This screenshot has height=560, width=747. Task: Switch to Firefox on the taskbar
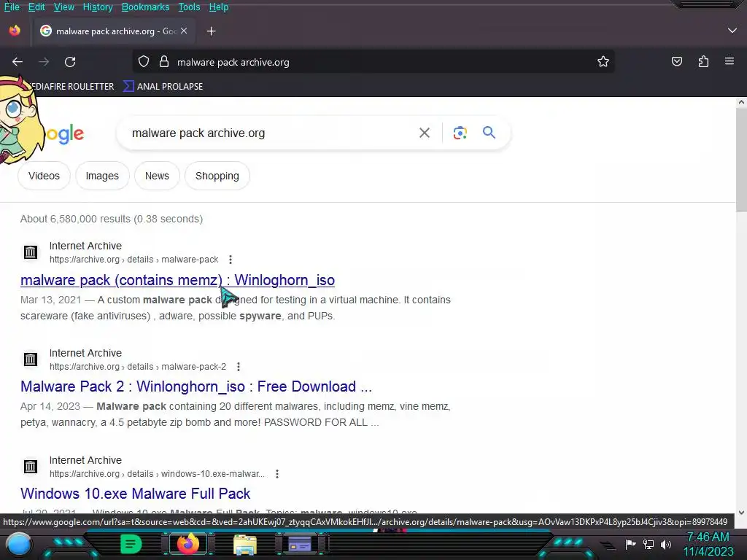point(188,544)
